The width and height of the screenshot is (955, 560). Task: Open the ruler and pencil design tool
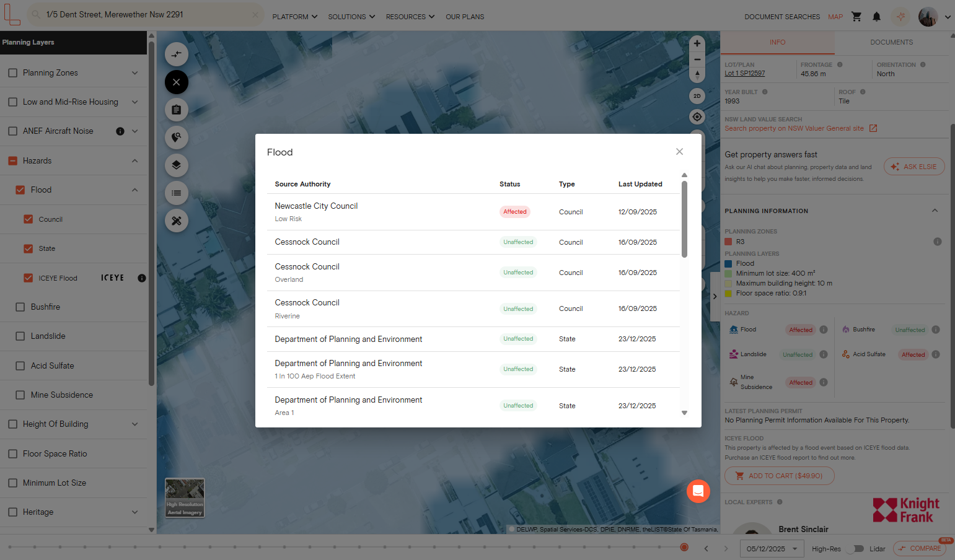(x=177, y=221)
